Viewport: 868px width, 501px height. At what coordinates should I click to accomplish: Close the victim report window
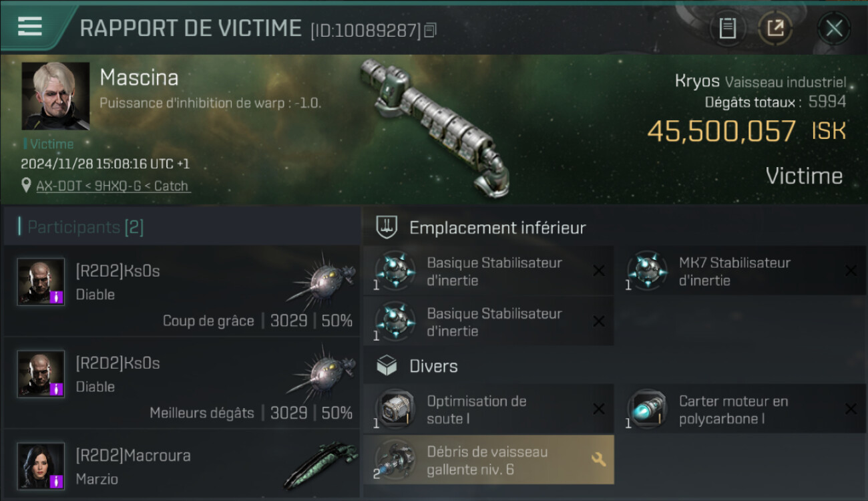click(x=834, y=28)
